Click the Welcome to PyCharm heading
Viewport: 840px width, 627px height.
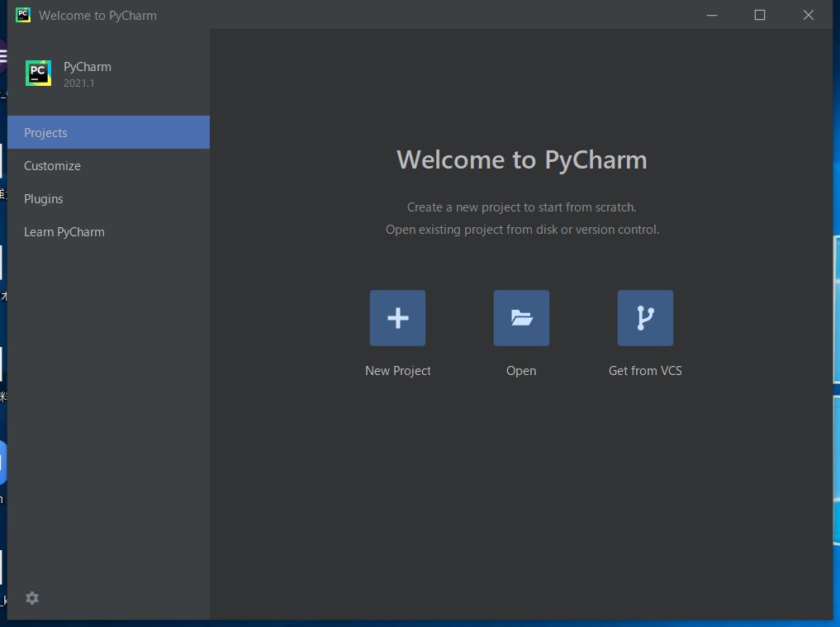pyautogui.click(x=522, y=159)
